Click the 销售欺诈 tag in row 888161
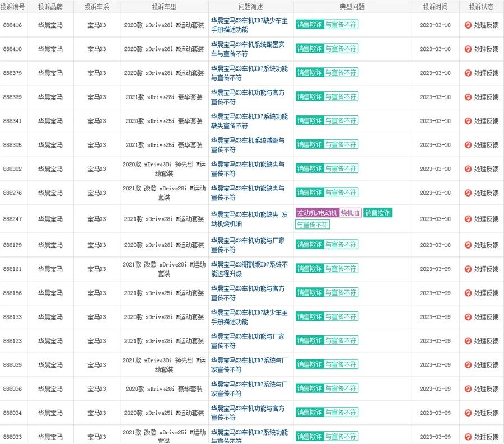504x444 pixels. [x=310, y=269]
